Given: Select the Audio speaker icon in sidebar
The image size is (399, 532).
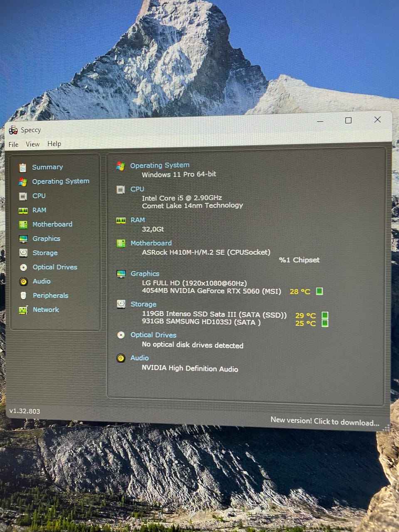Looking at the screenshot, I should click(x=24, y=281).
